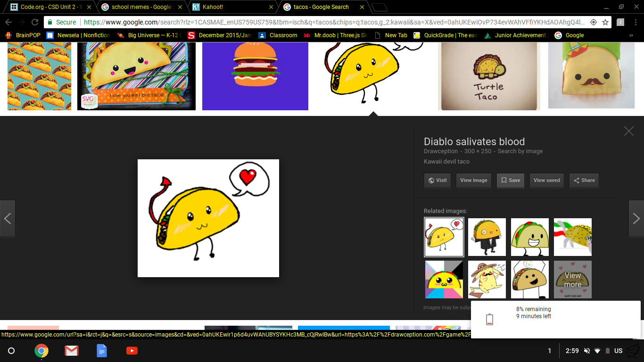Go back with the browser back arrow
The width and height of the screenshot is (644, 362).
(8, 22)
